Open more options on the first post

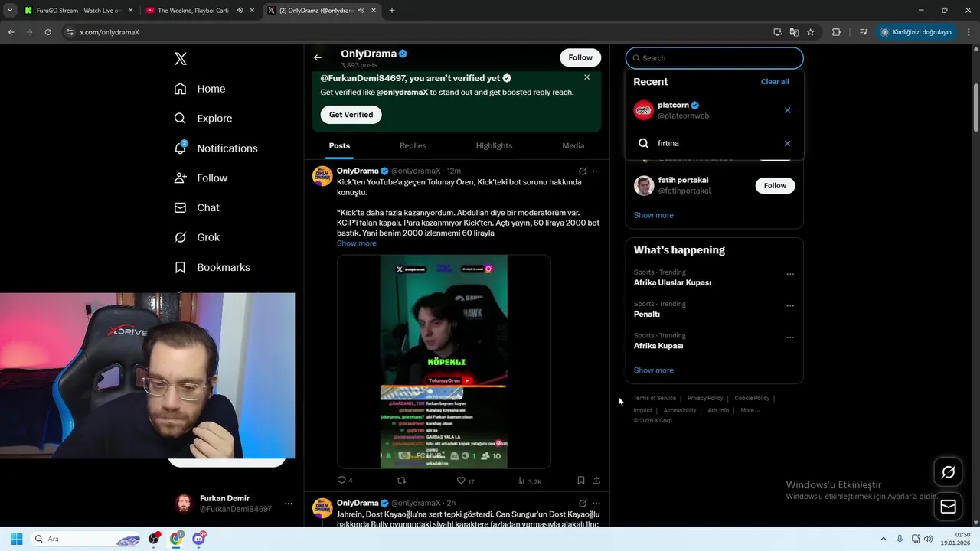coord(596,171)
